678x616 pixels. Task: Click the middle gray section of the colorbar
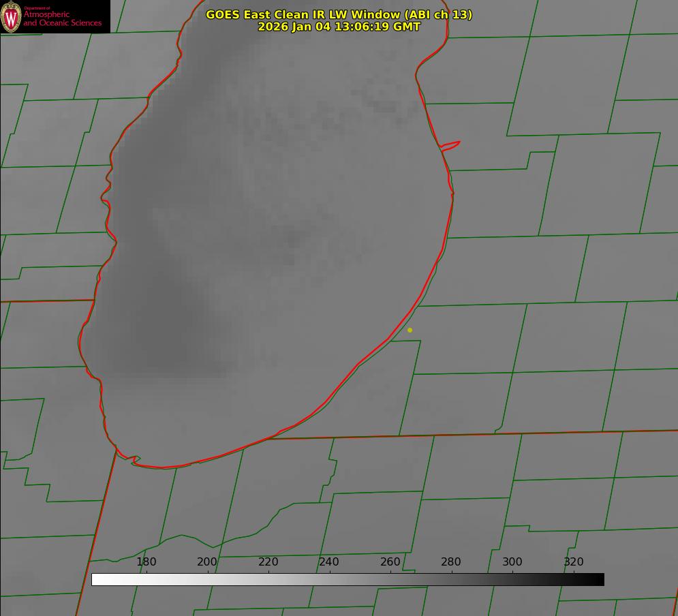pos(348,579)
